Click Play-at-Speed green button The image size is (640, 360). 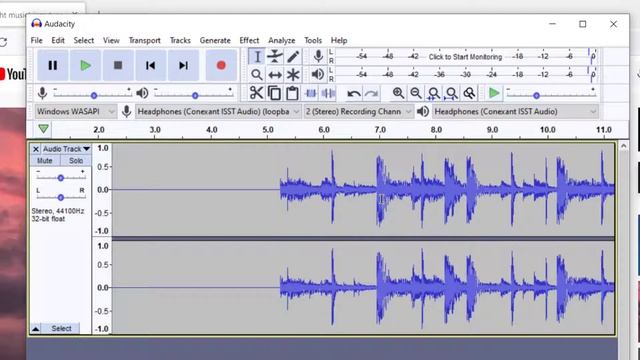[x=494, y=93]
